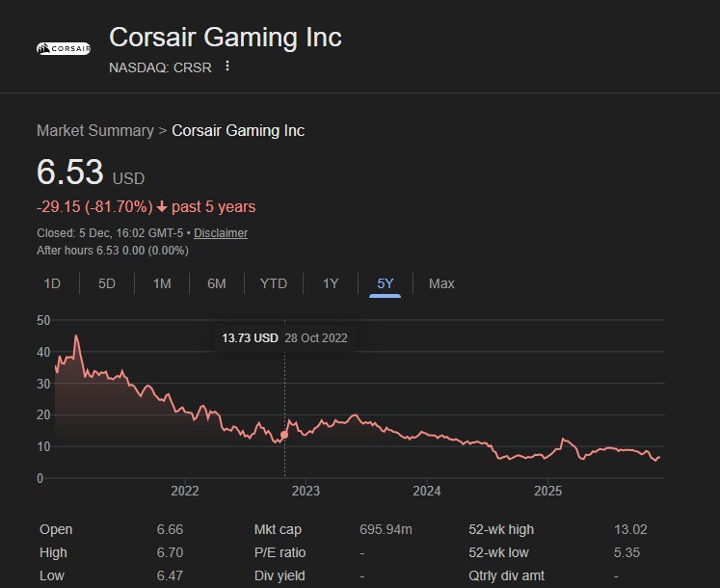Click the Corsair logo icon

click(x=63, y=47)
